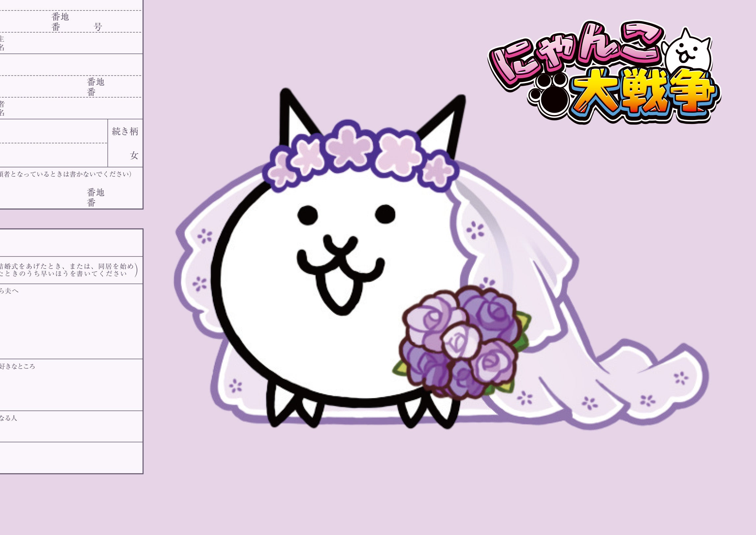
Task: Click the flower crown on the cat
Action: click(361, 156)
